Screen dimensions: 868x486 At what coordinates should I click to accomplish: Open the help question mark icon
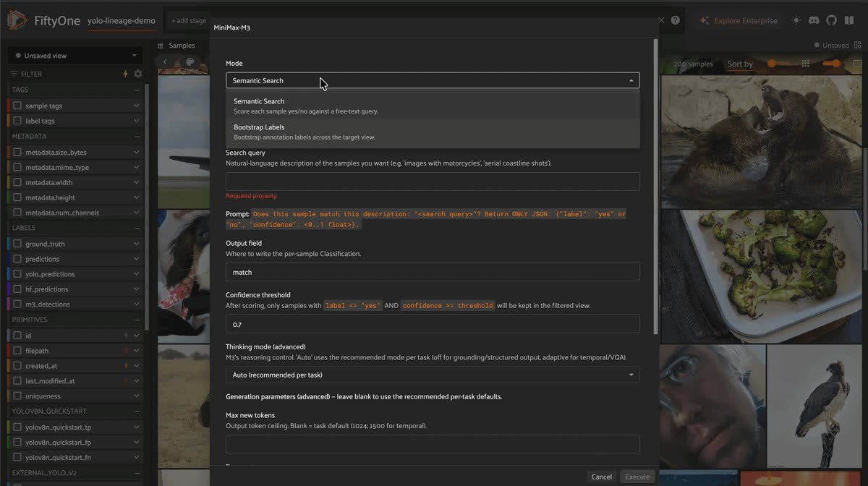pos(675,20)
